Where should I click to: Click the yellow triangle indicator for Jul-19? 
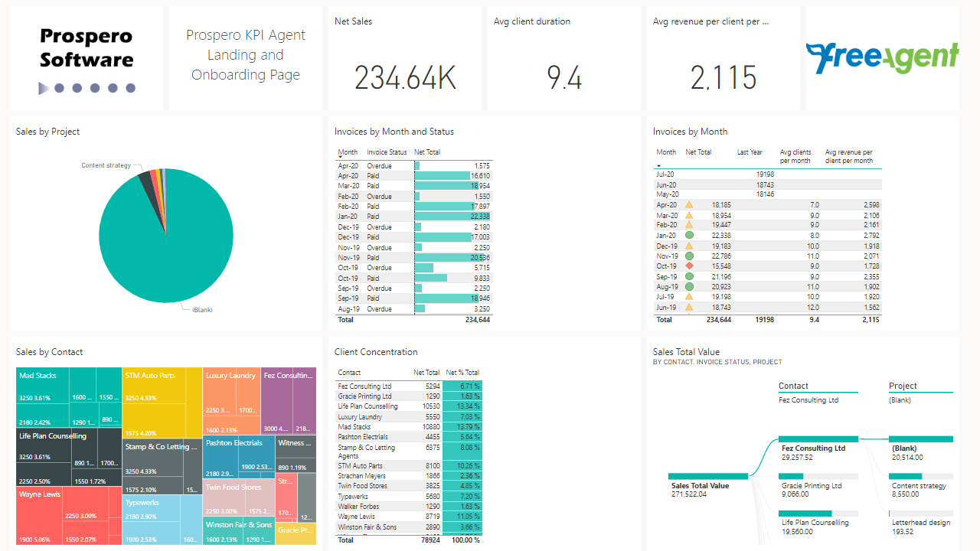(x=689, y=296)
